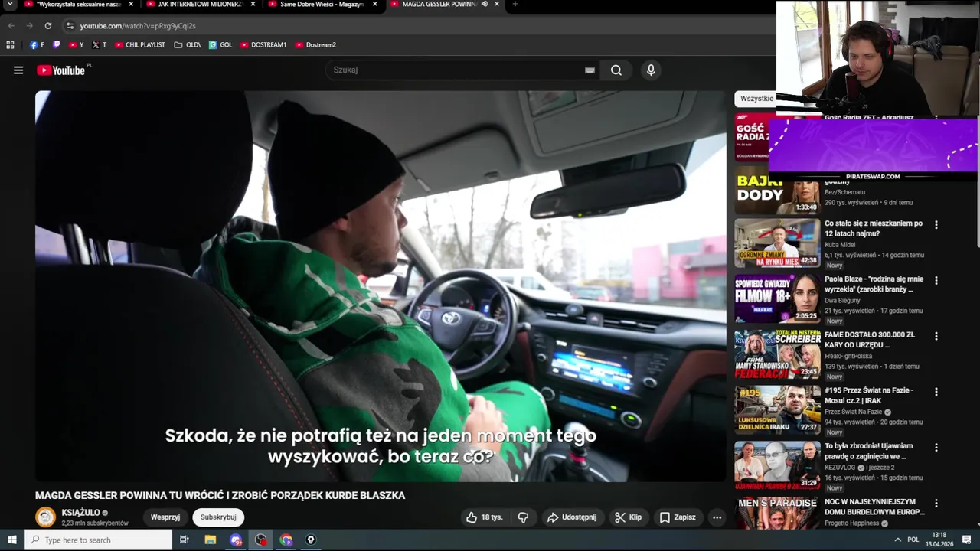
Task: Like the video (18 tys.)
Action: coord(485,517)
